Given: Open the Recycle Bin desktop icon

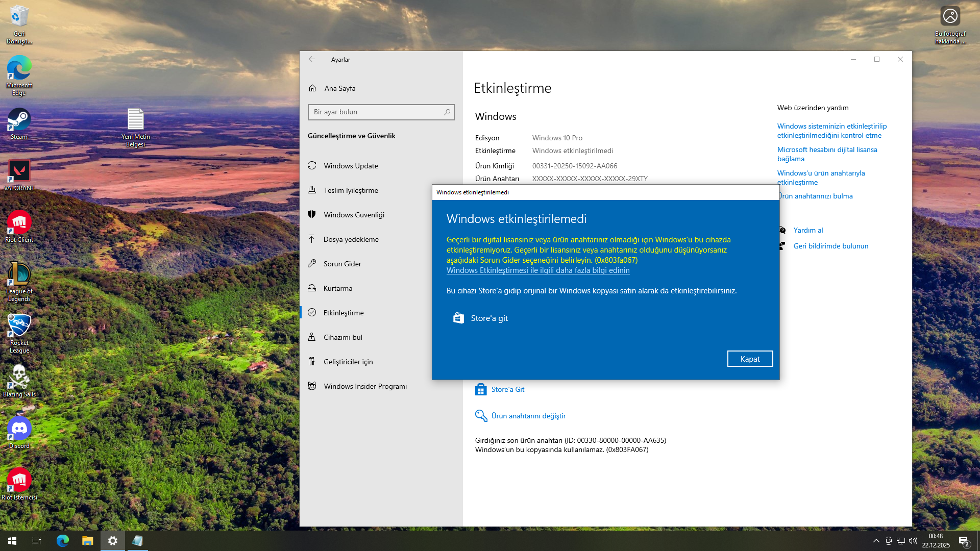Looking at the screenshot, I should 19,24.
